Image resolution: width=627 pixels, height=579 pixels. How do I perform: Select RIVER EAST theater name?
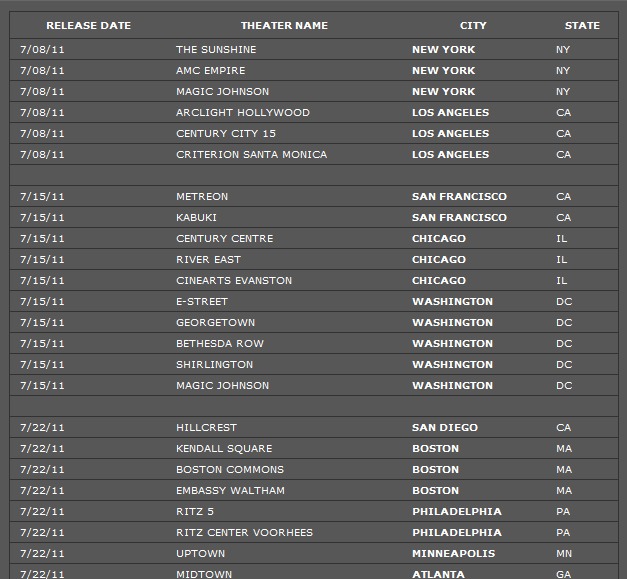click(x=208, y=260)
